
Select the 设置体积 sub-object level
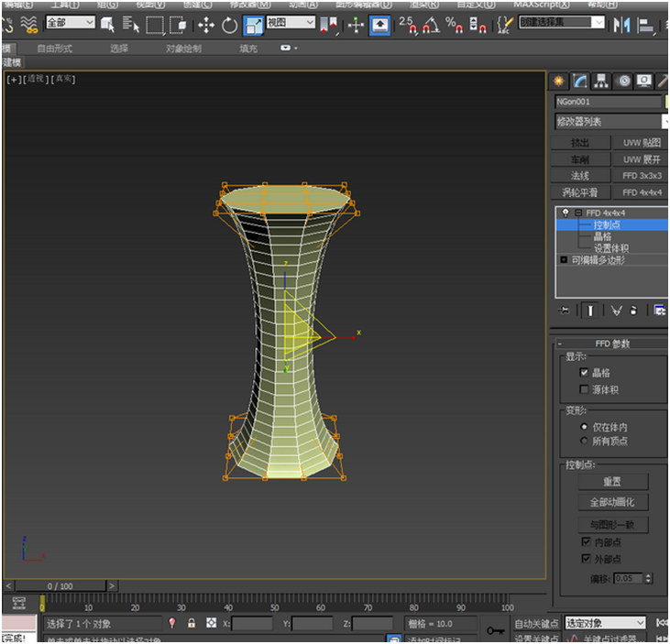coord(611,248)
